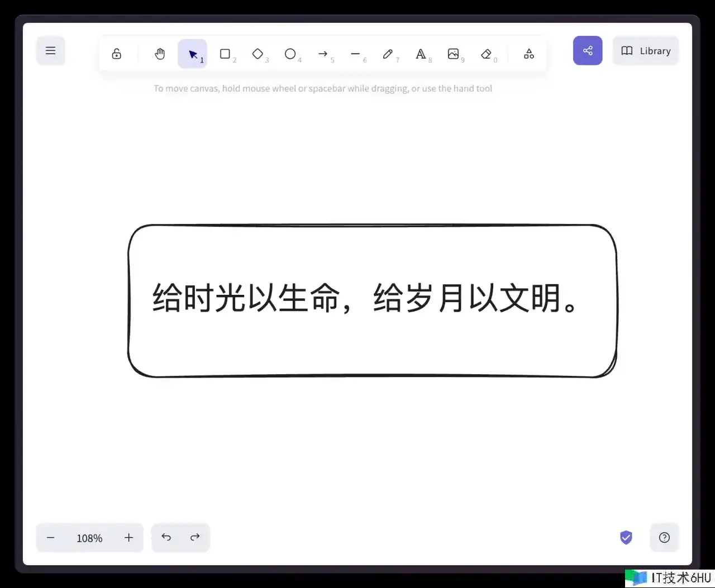Select the Diamond shape tool

pyautogui.click(x=258, y=54)
